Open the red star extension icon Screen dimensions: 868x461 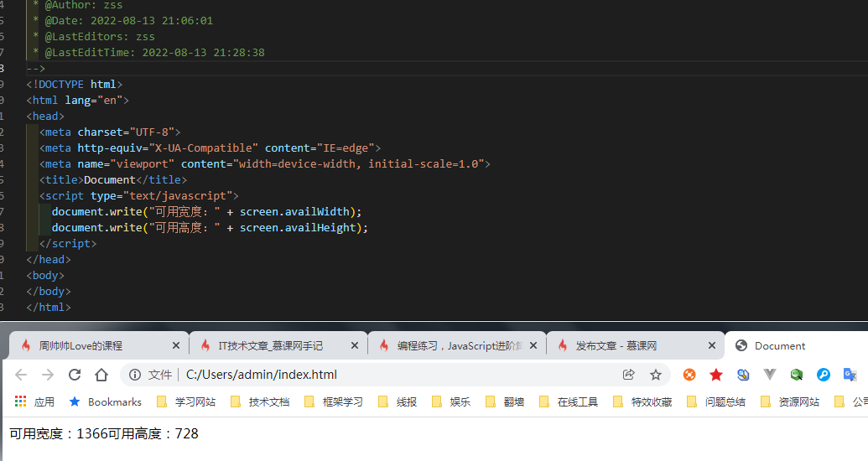(x=715, y=375)
